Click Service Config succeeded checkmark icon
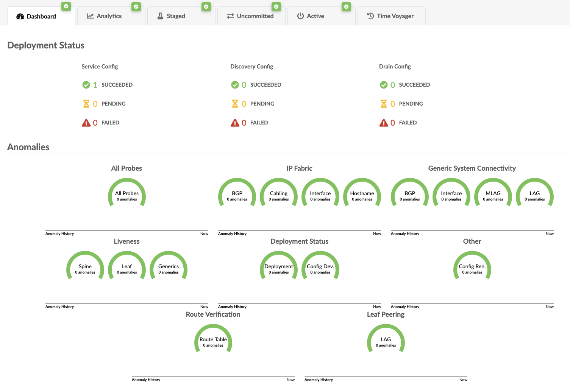Screen dimensions: 570x392 click(86, 85)
